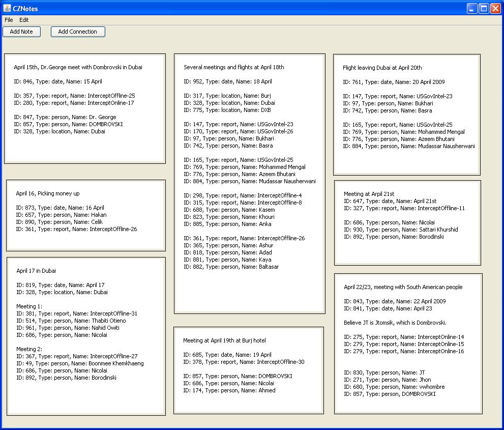The height and width of the screenshot is (430, 504).
Task: Click the person line for Celik
Action: point(60,222)
